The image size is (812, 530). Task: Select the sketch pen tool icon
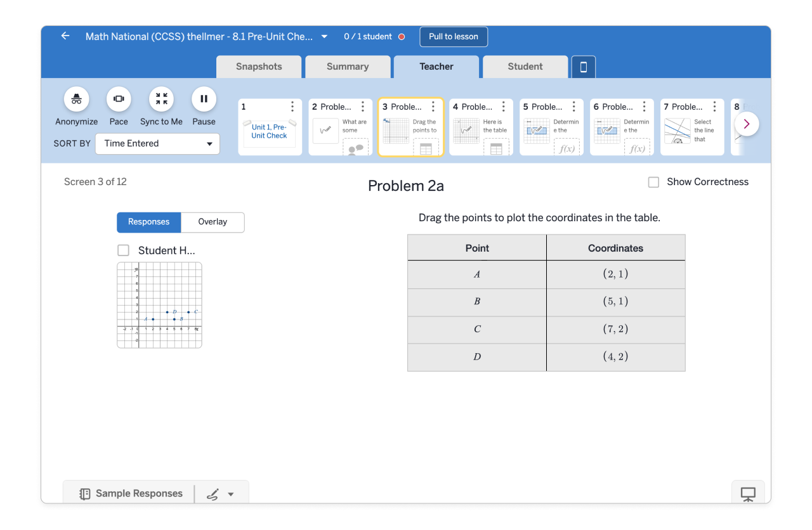tap(213, 494)
